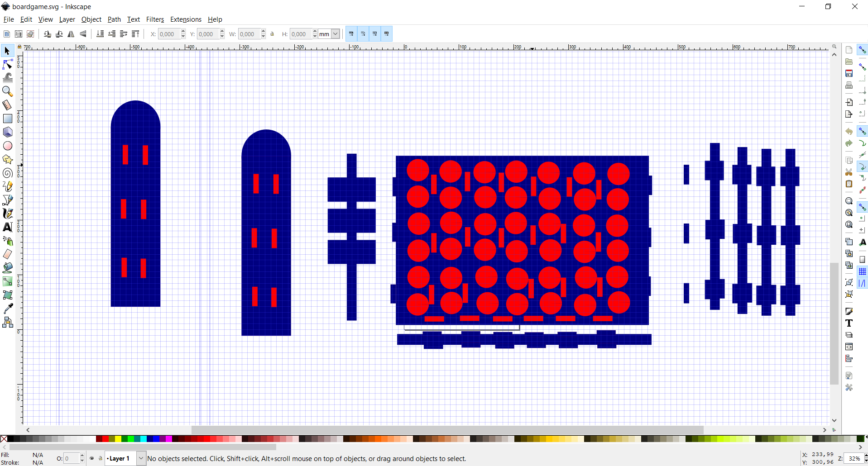Choose the Dropper color picker tool
Viewport: 868px width, 466px height.
(7, 309)
